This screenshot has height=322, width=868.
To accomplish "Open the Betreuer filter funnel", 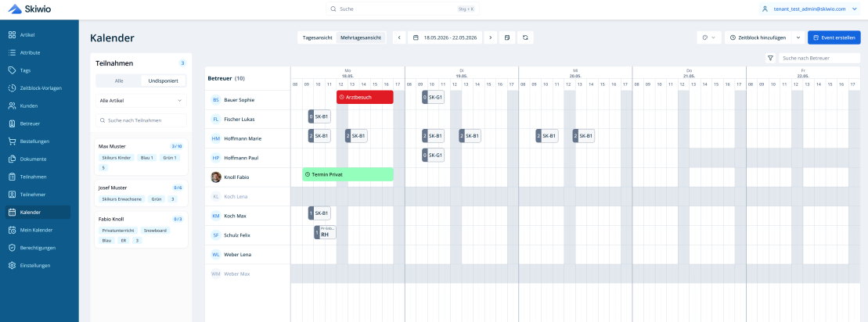I will pyautogui.click(x=770, y=58).
